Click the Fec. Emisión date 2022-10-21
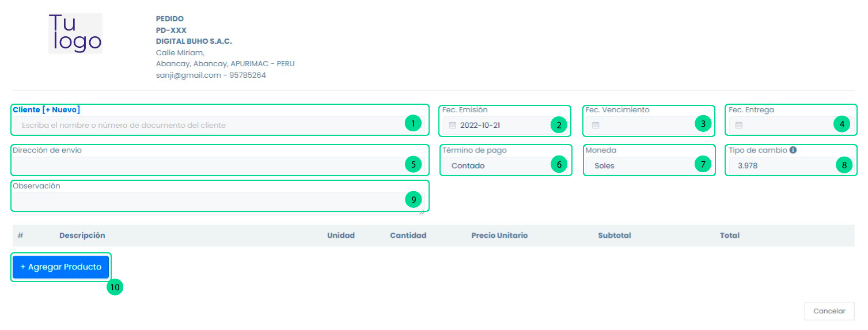 click(480, 125)
